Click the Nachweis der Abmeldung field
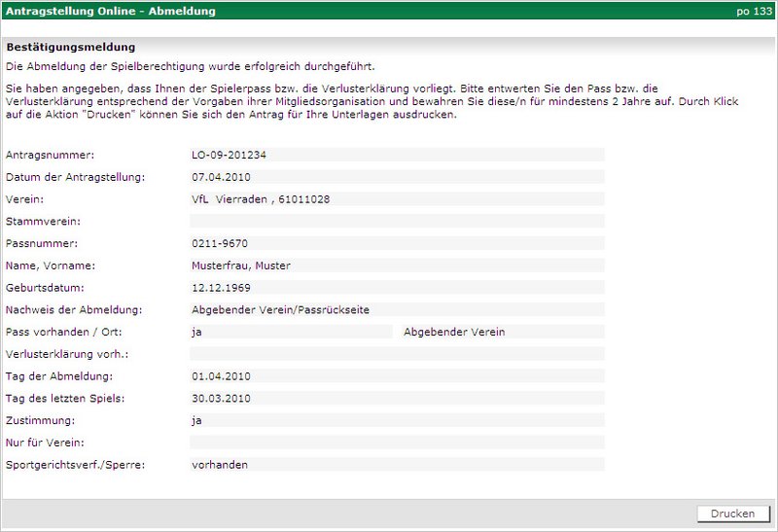Screen dimensions: 778x532 tap(397, 310)
